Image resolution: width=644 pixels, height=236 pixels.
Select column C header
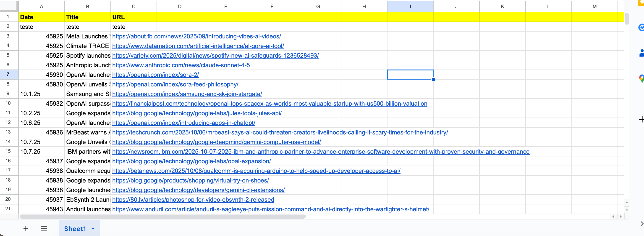134,6
